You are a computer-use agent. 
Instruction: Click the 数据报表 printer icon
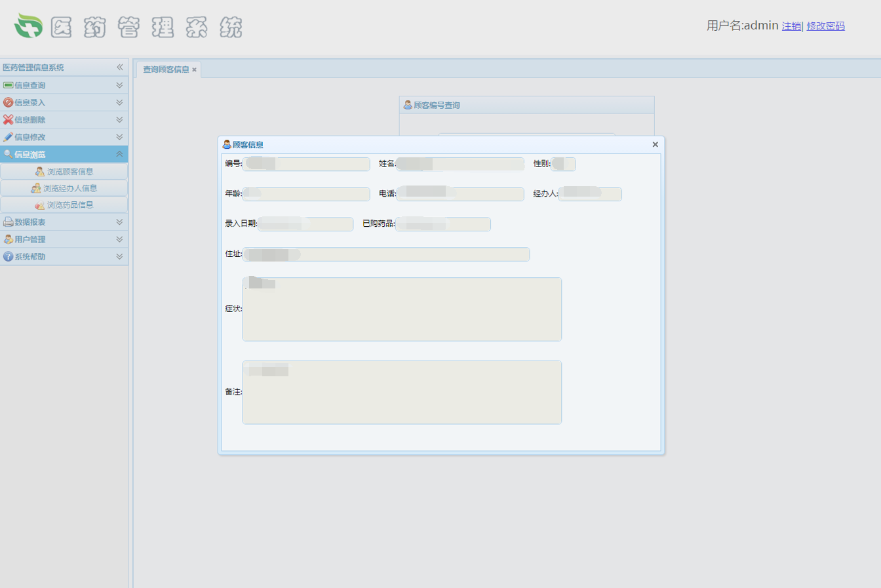point(8,222)
